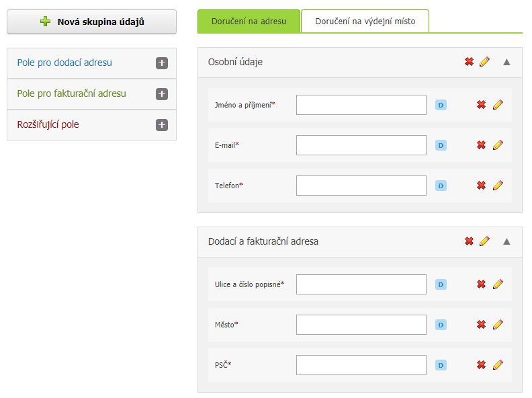Delete the Dodací a fakturační adresa group
The width and height of the screenshot is (532, 398).
click(469, 241)
